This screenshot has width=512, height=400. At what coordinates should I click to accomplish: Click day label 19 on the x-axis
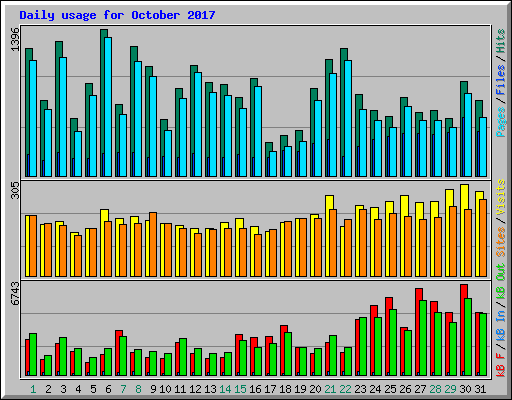pyautogui.click(x=300, y=389)
